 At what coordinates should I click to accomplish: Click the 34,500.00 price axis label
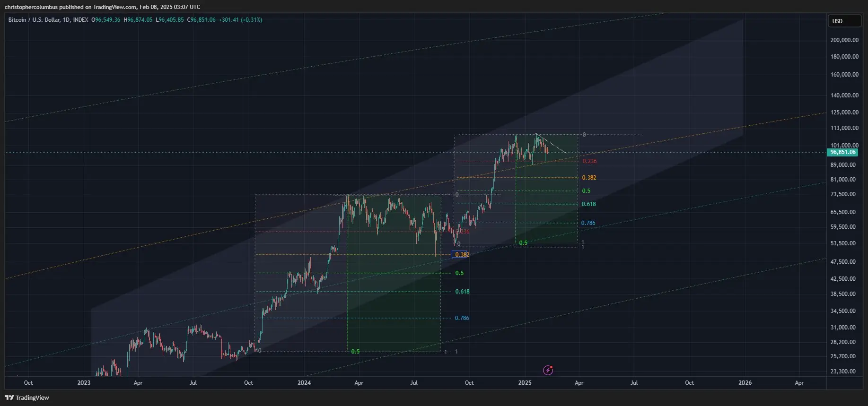click(x=843, y=311)
